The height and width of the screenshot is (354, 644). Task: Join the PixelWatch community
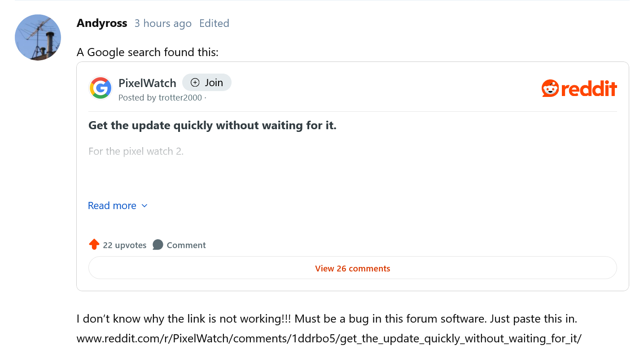tap(207, 83)
